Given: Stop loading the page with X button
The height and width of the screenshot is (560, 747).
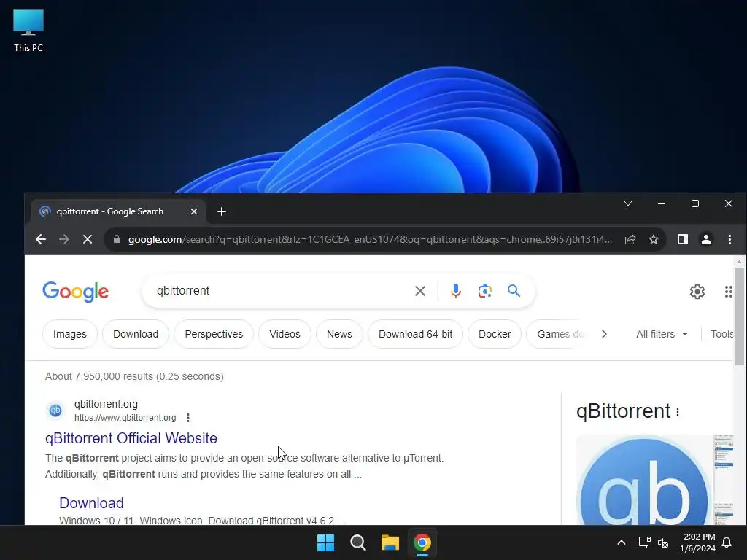Looking at the screenshot, I should pos(88,239).
